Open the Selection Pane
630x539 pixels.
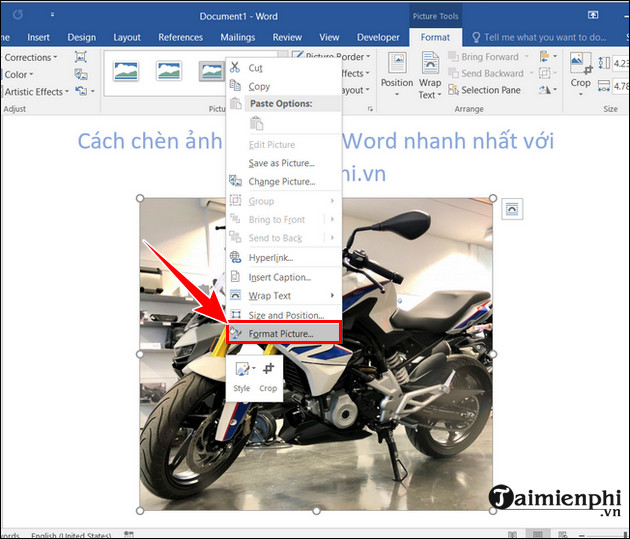pos(484,90)
